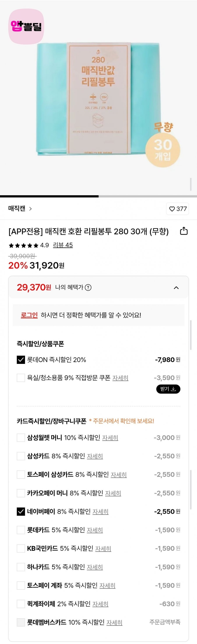This screenshot has width=197, height=644.
Task: Uncheck 롯데ON 즉시할인 20% checkbox
Action: tap(21, 360)
